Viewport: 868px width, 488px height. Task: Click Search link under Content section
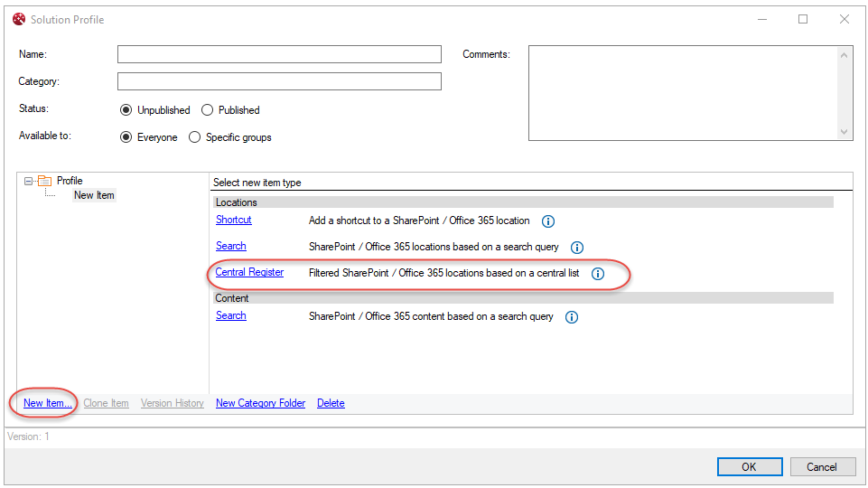[x=230, y=316]
